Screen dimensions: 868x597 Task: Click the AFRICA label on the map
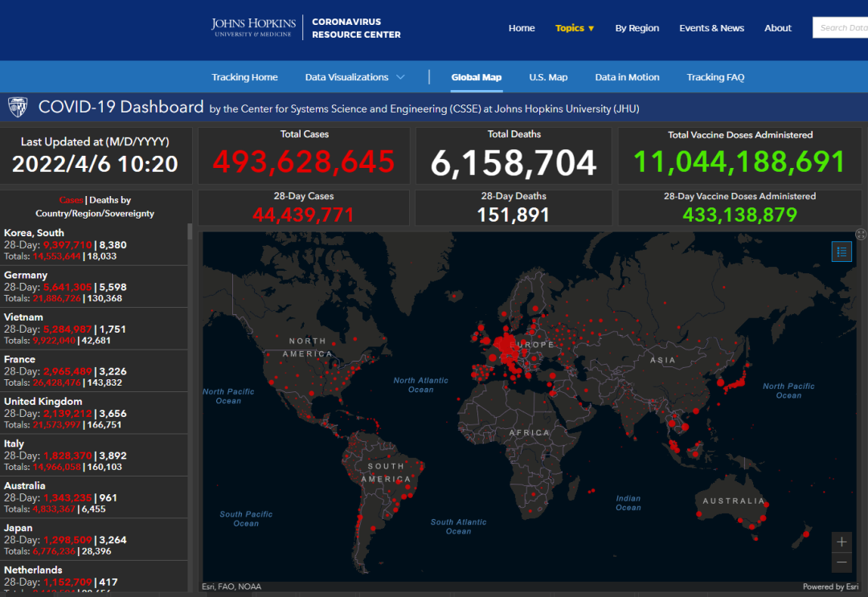[x=530, y=432]
